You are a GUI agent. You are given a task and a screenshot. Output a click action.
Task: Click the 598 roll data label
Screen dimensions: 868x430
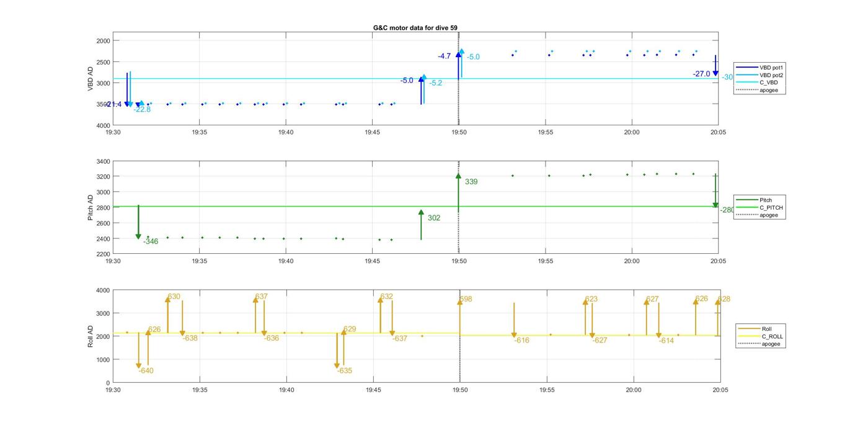466,299
